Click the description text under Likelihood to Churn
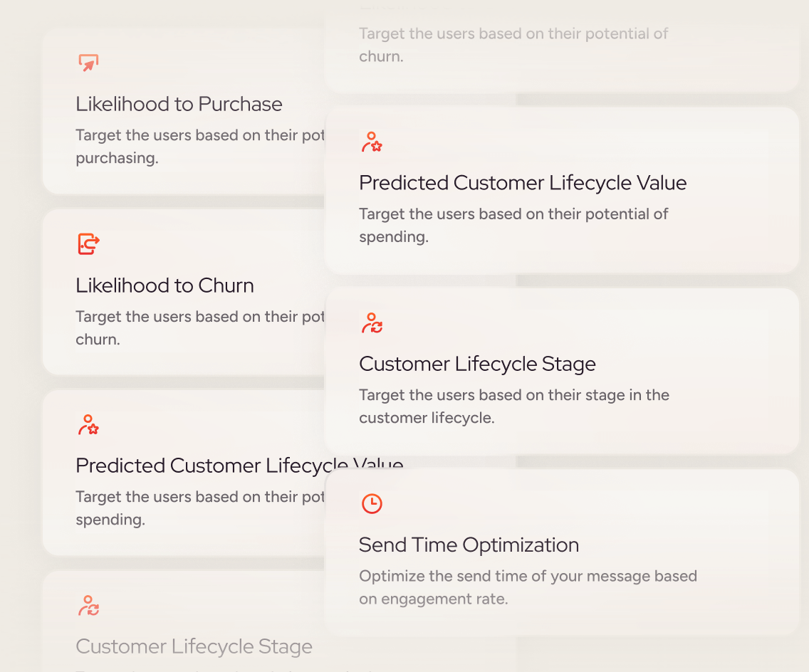Viewport: 809px width, 672px height. point(199,327)
